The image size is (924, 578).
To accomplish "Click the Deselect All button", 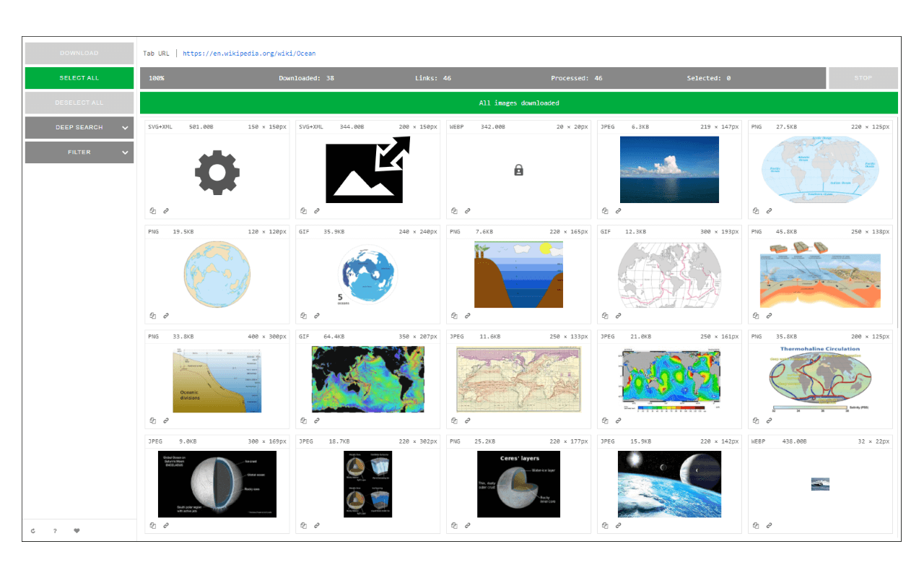I will pos(79,103).
